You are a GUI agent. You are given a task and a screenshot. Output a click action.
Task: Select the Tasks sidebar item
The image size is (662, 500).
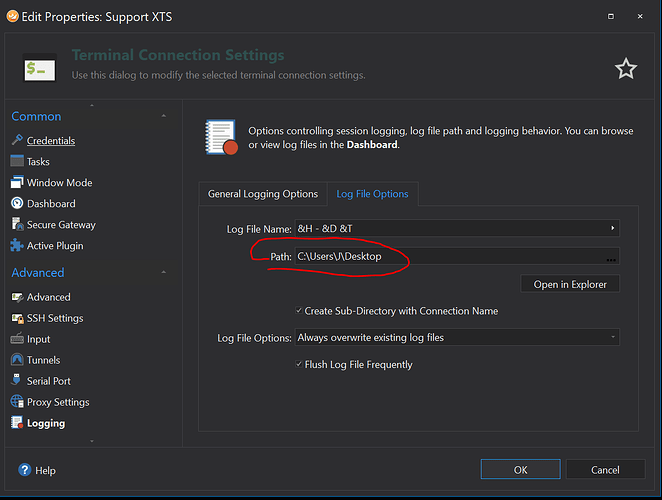[38, 162]
